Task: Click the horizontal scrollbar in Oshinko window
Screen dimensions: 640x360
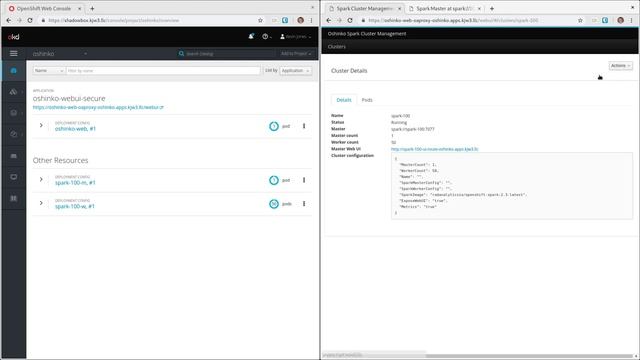Action: point(529,356)
